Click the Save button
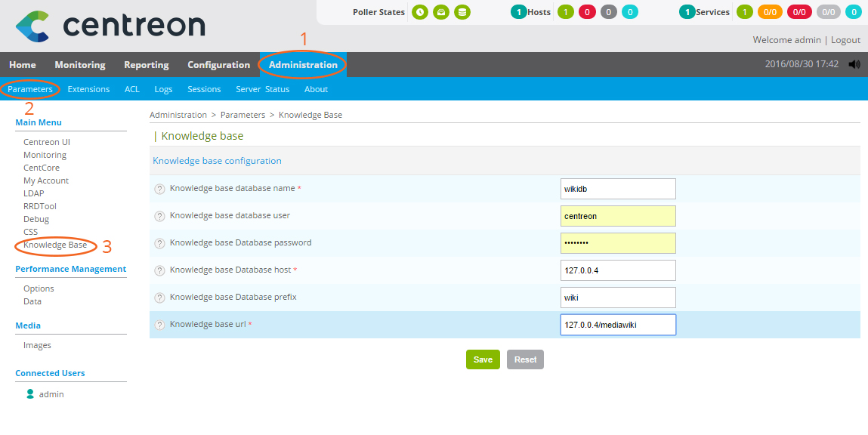 (483, 359)
